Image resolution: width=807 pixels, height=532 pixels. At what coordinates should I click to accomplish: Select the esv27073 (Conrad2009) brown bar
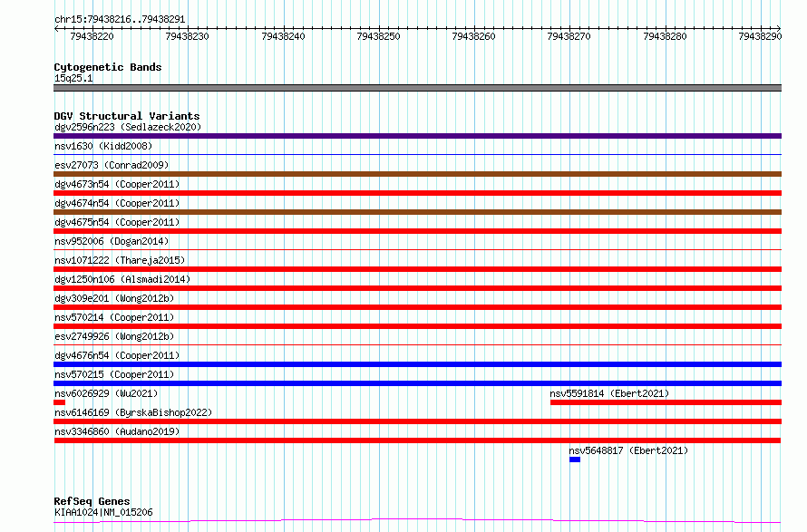tap(417, 174)
